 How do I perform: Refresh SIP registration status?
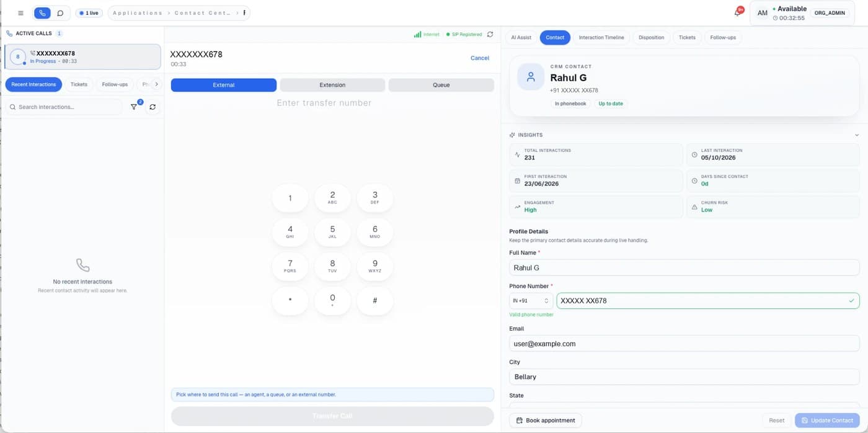[x=490, y=35]
